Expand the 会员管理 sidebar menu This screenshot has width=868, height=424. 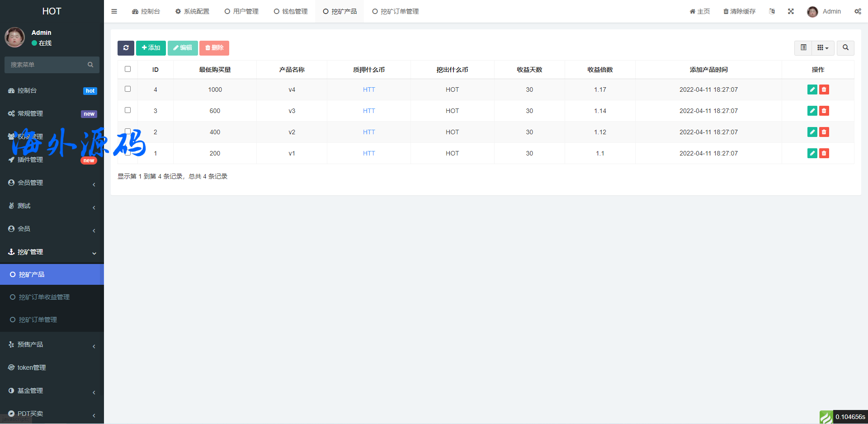coord(52,183)
